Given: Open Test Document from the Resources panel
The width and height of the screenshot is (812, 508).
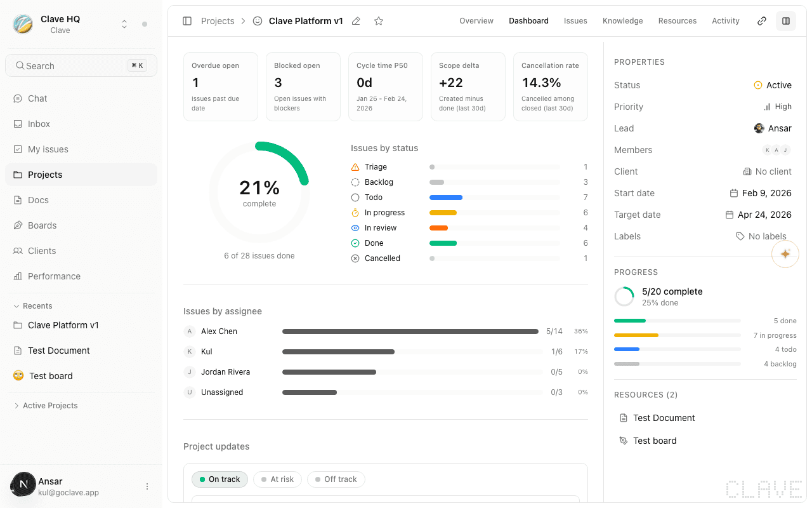Looking at the screenshot, I should coord(664,418).
